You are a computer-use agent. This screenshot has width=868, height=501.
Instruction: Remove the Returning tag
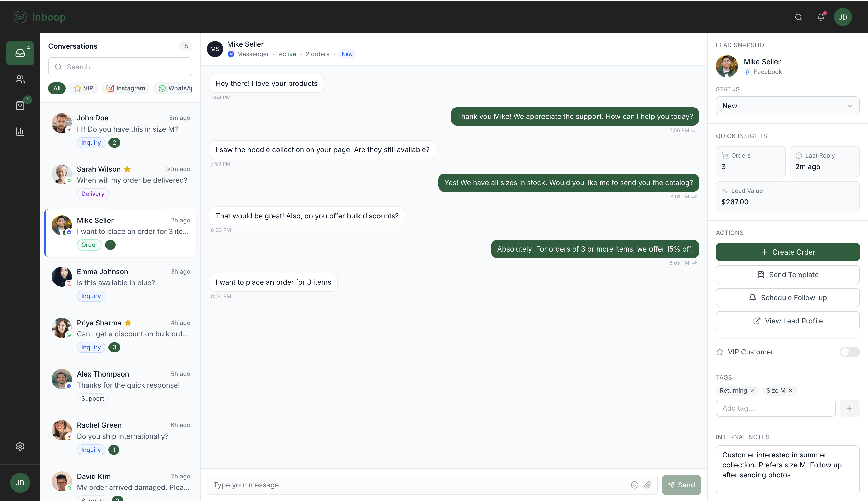(753, 390)
